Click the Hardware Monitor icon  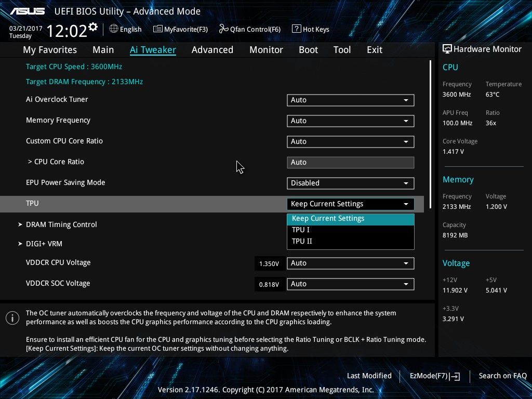coord(447,49)
